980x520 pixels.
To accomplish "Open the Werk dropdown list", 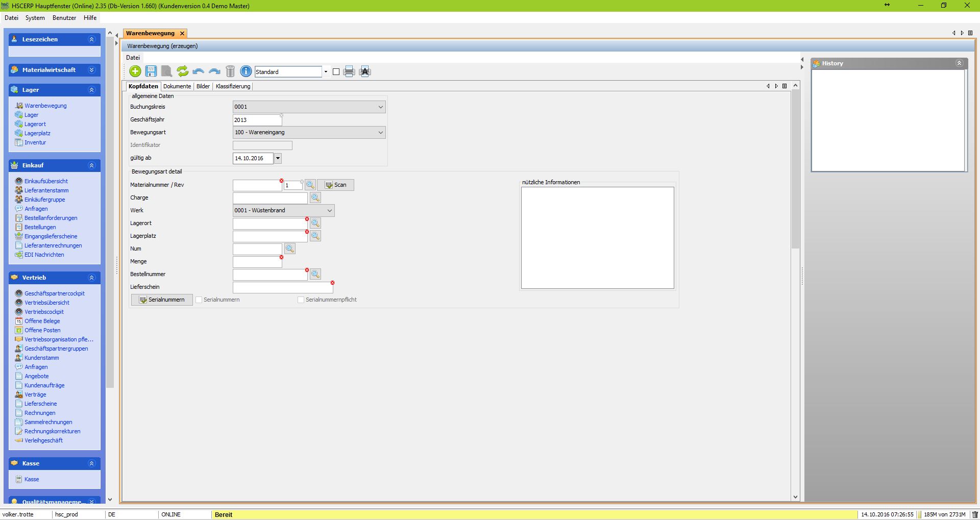I will (x=329, y=211).
